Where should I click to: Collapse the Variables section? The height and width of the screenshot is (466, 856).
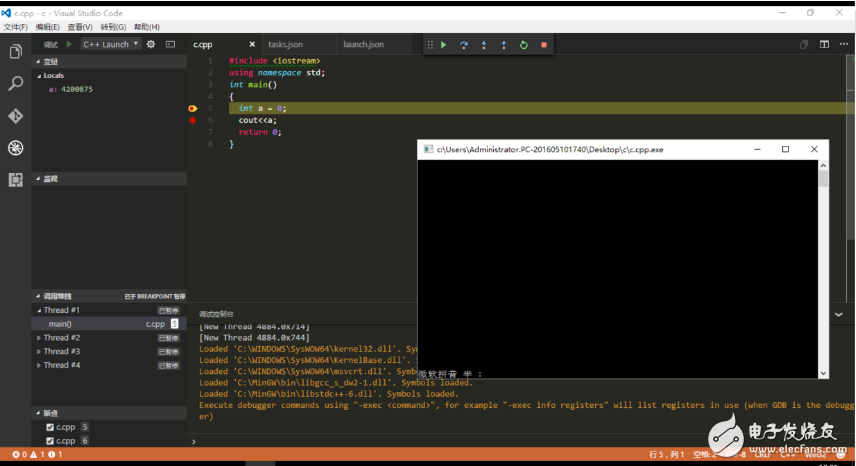click(109, 62)
